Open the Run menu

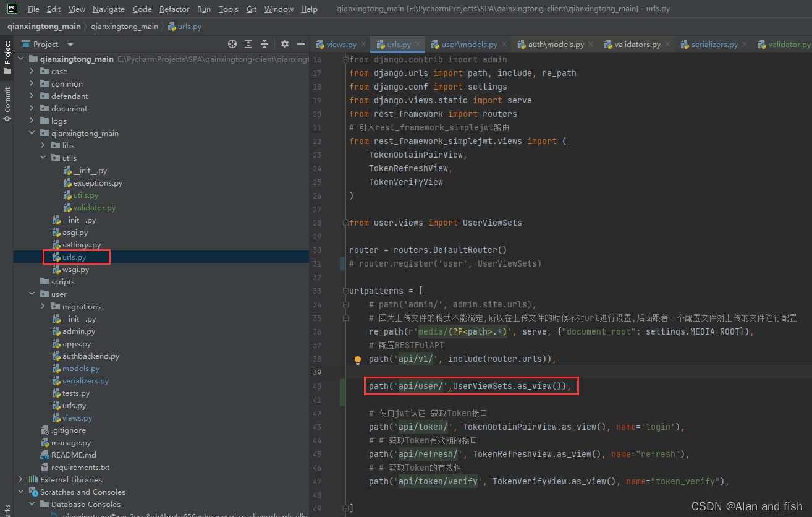pos(204,9)
